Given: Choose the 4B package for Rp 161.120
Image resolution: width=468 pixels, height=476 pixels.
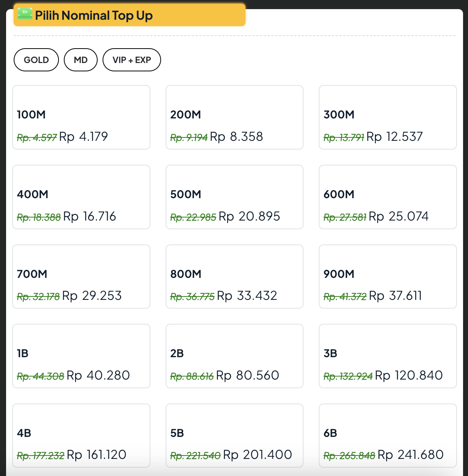Looking at the screenshot, I should [x=81, y=435].
